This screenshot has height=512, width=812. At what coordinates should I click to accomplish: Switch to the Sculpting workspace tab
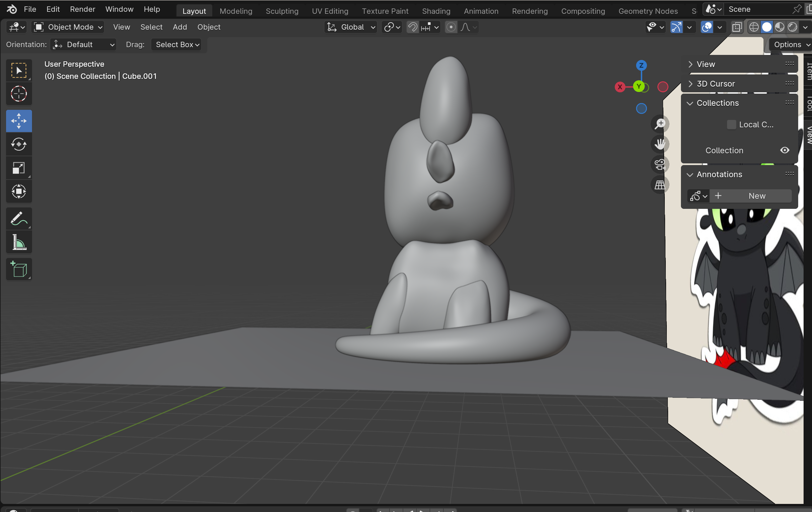pos(282,11)
